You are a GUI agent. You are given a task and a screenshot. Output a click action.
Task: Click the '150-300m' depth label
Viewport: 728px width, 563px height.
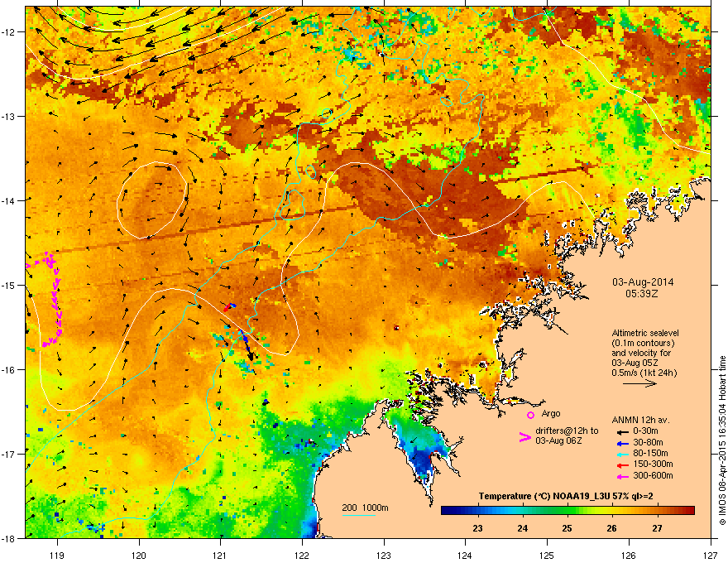pyautogui.click(x=653, y=464)
